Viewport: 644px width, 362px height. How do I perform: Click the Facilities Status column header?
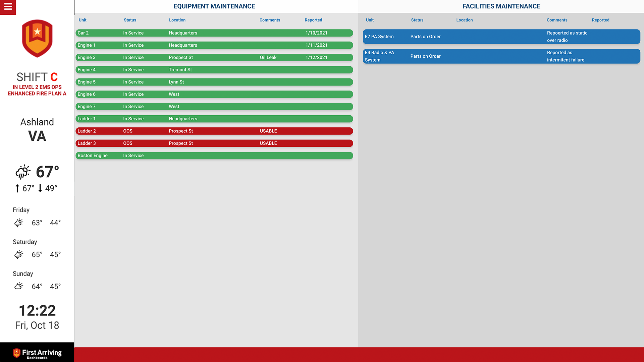coord(417,20)
